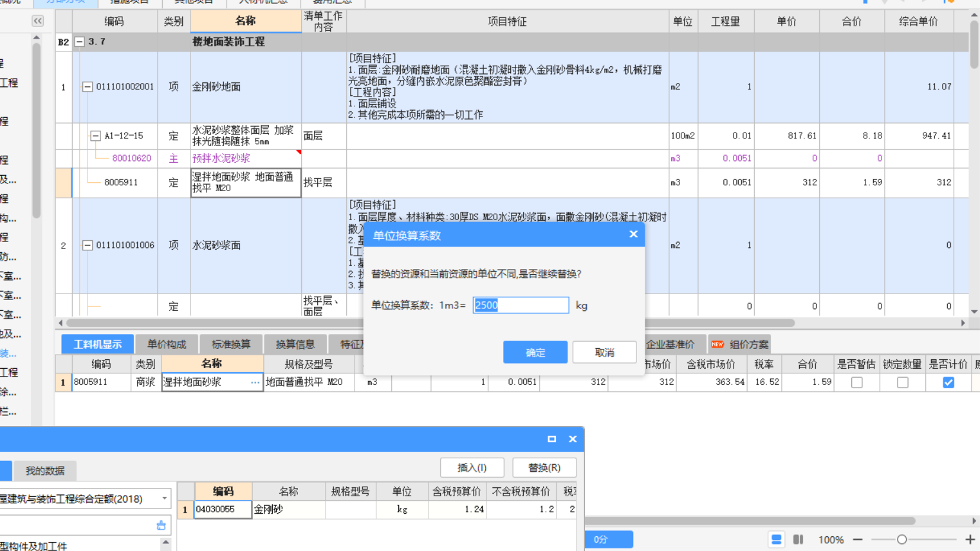Click the 单位换算系数 value input field
Screen dimensions: 980x551
coord(521,305)
